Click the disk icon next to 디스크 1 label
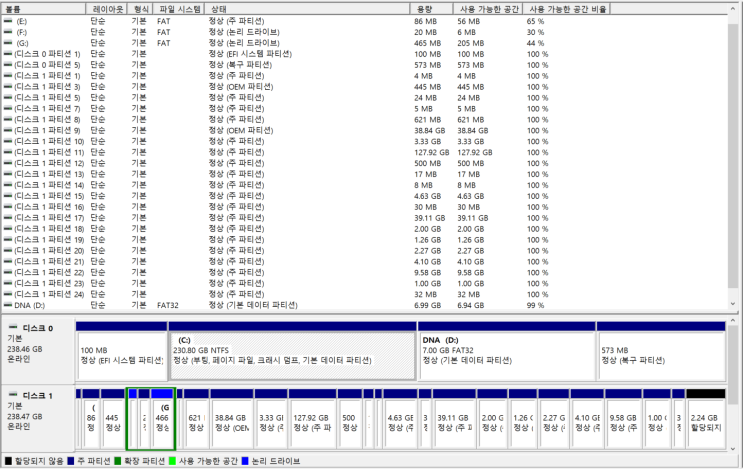Image resolution: width=743 pixels, height=469 pixels. (13, 395)
